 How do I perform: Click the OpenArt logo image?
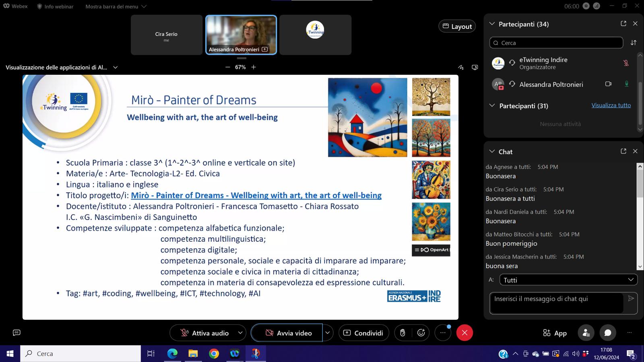click(431, 250)
